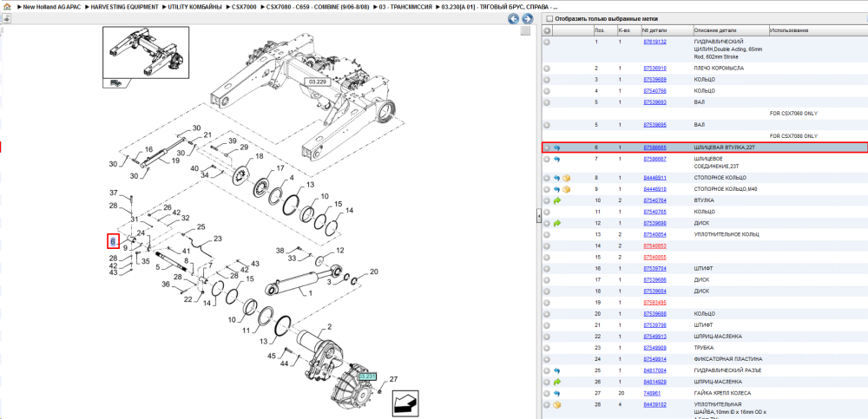Click plus icon in ШТИФТ row 16
The height and width of the screenshot is (419, 868).
546,268
